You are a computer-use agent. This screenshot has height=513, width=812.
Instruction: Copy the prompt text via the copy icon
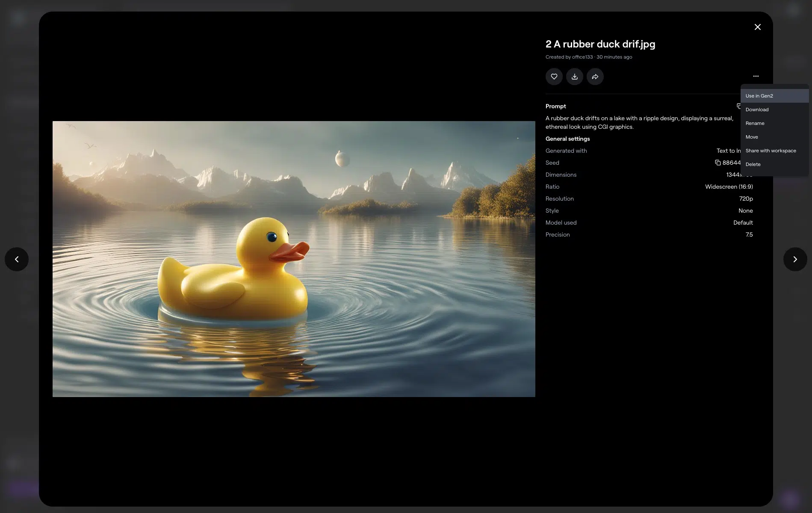point(739,106)
